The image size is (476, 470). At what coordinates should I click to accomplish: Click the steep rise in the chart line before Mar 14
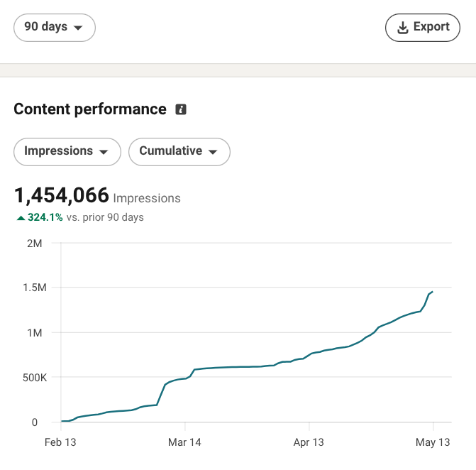click(161, 394)
